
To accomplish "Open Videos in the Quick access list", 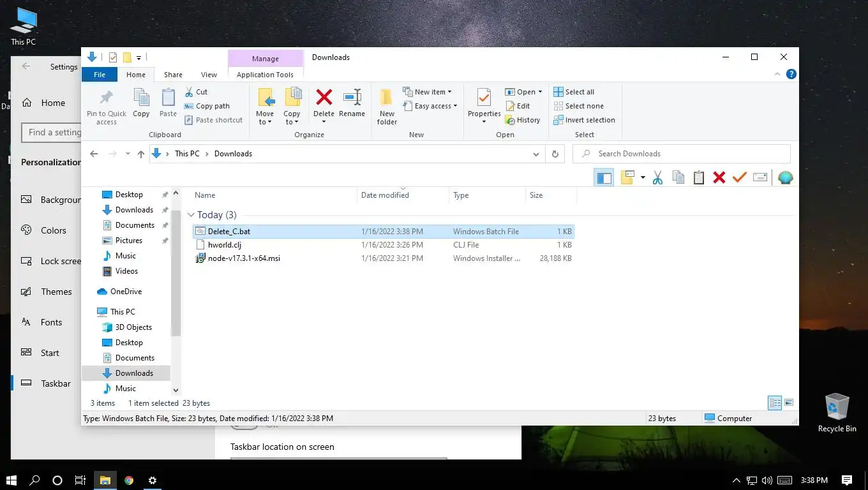I will coord(126,271).
